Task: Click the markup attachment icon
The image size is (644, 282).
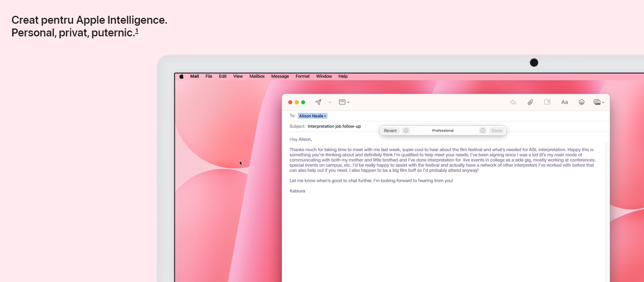Action: (x=548, y=102)
